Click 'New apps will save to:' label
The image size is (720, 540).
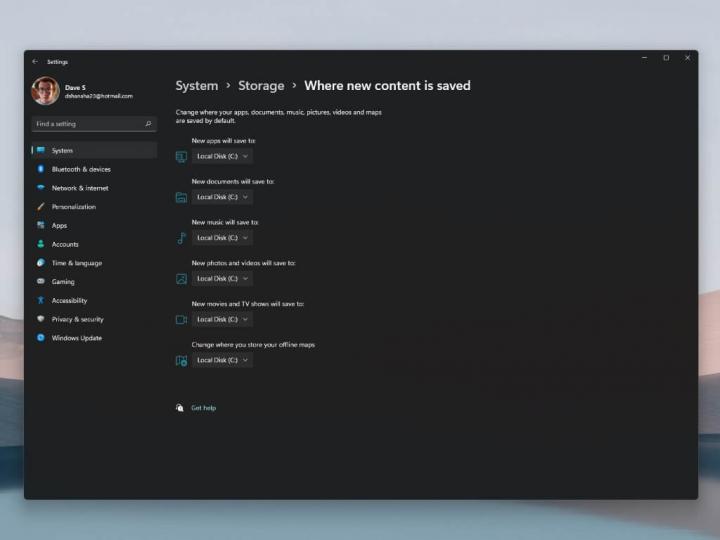[x=224, y=141]
